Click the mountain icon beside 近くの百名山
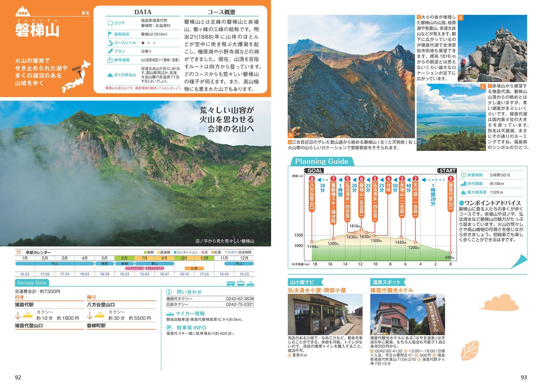542x392 pixels. [x=110, y=75]
